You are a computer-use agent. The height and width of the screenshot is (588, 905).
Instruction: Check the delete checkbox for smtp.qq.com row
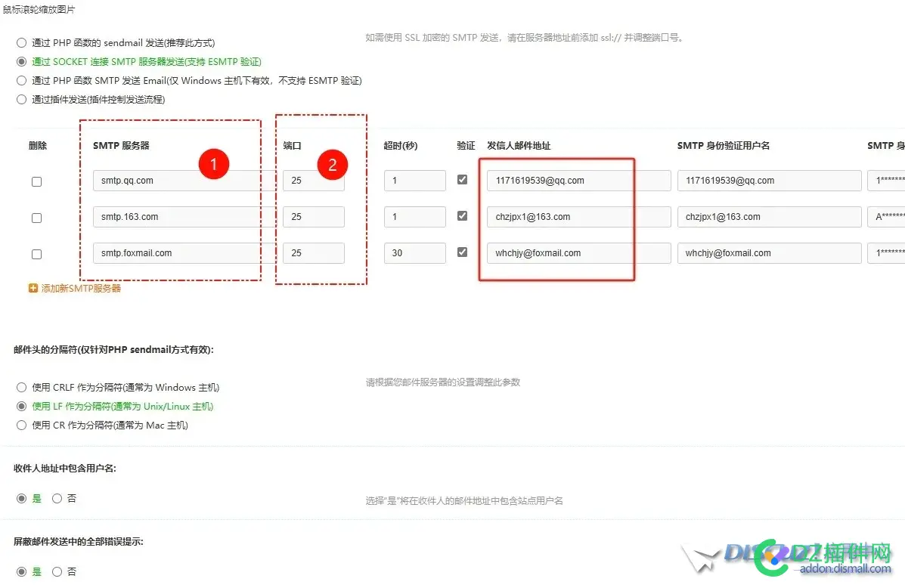coord(36,181)
